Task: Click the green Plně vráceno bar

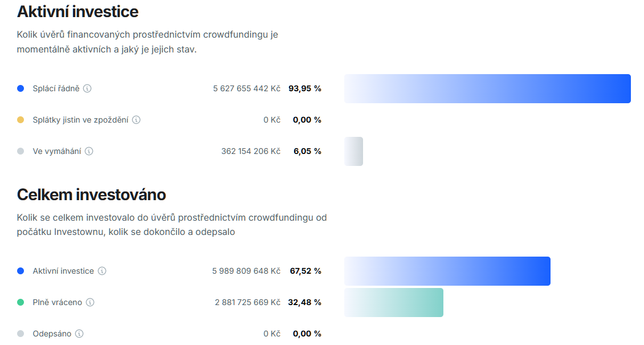Action: pyautogui.click(x=393, y=302)
